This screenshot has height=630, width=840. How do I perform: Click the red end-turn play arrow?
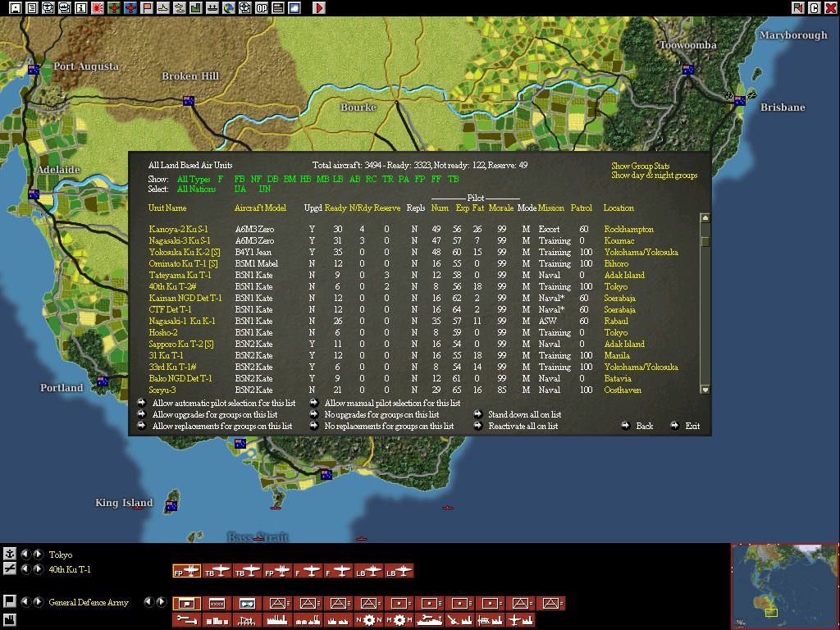point(319,7)
